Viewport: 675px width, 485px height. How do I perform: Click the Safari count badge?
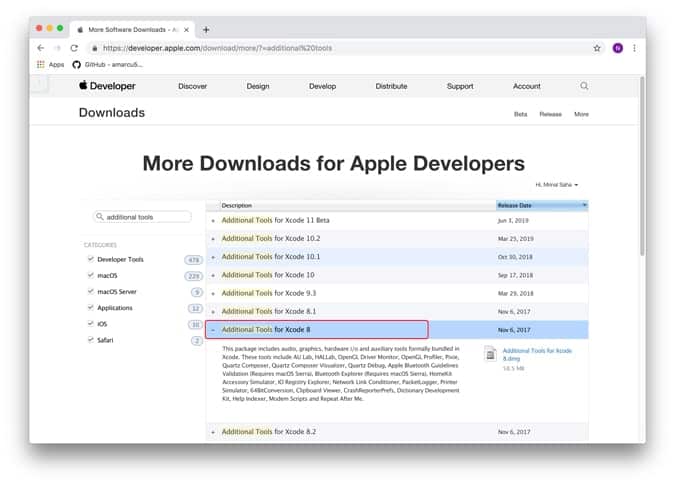(x=197, y=341)
